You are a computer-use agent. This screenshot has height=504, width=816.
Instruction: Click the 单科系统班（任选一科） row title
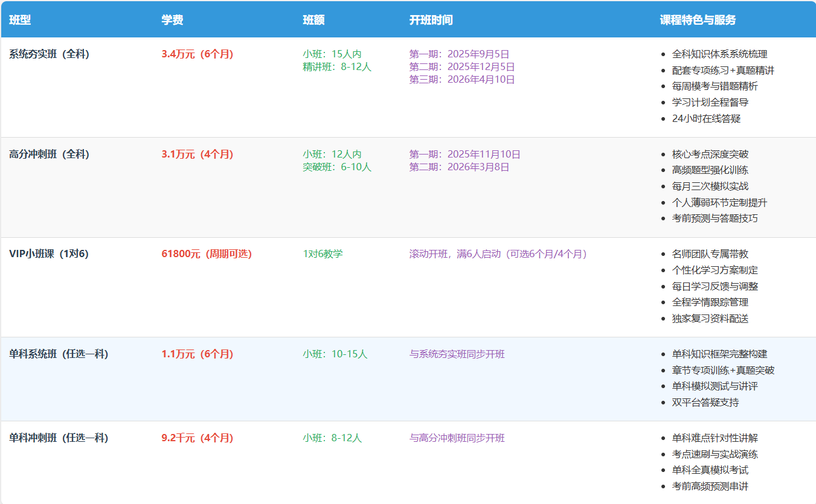[x=59, y=354]
